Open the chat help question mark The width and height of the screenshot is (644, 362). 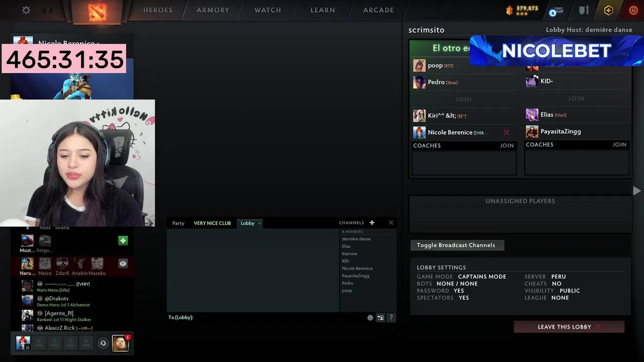[391, 317]
